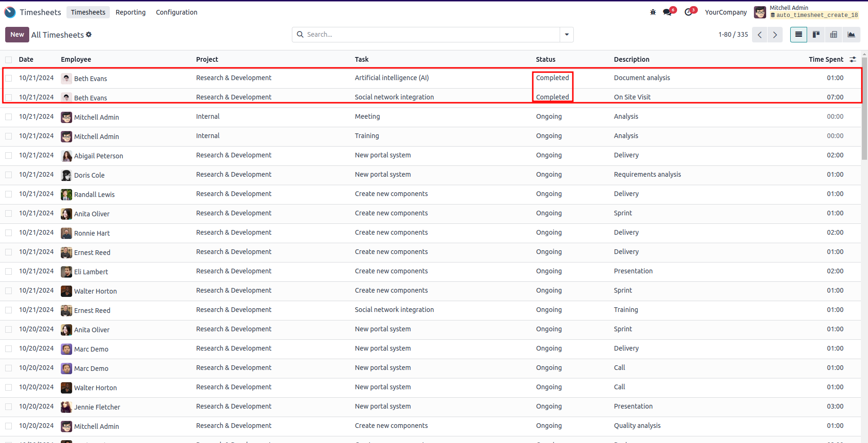Tick the checkbox for Abigail Peterson's row
This screenshot has height=443, width=868.
[9, 156]
